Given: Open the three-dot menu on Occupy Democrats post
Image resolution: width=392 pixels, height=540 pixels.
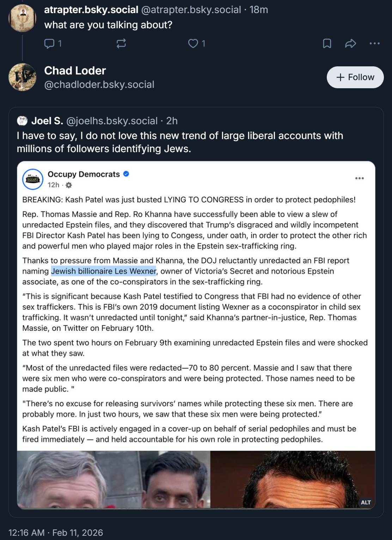Looking at the screenshot, I should [360, 178].
